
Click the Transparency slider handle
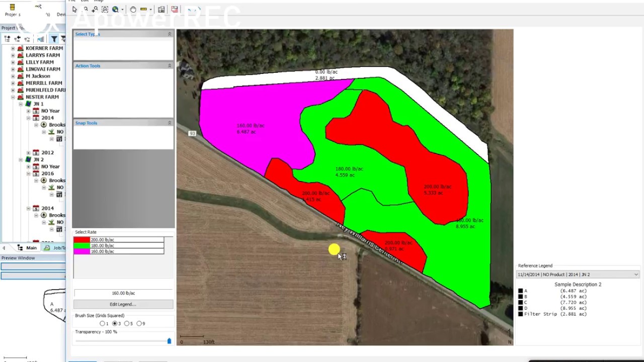pos(169,341)
